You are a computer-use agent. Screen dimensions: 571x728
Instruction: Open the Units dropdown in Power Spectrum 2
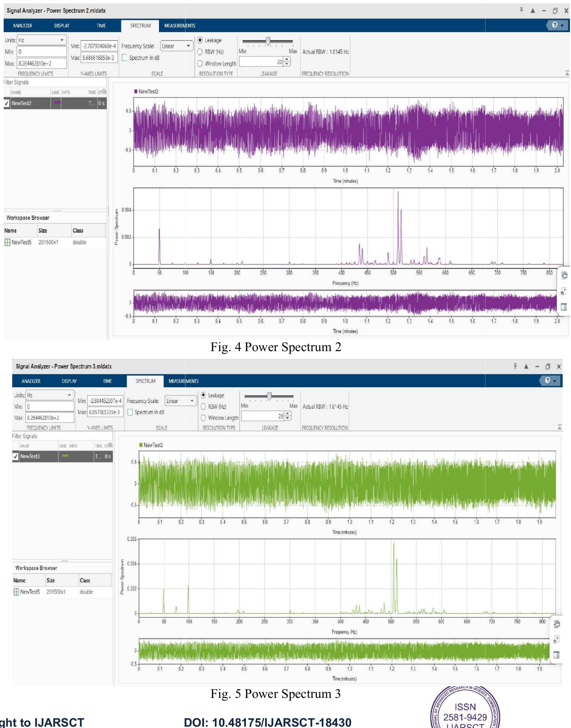(42, 40)
